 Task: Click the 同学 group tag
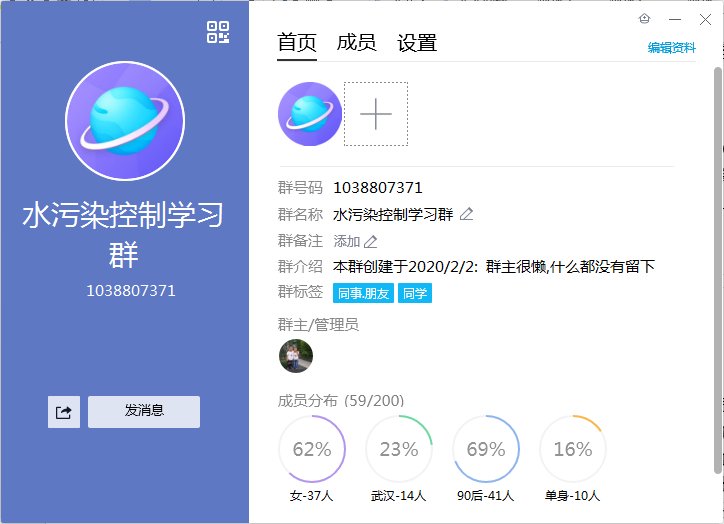pos(415,293)
